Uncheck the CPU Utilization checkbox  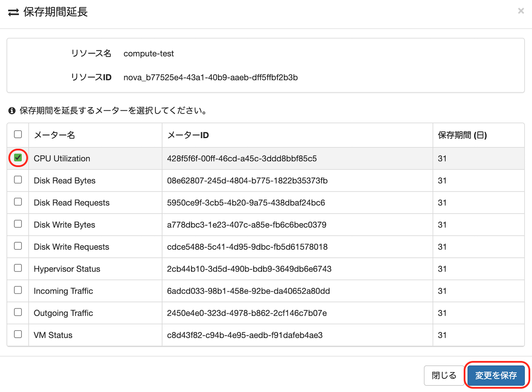coord(18,158)
